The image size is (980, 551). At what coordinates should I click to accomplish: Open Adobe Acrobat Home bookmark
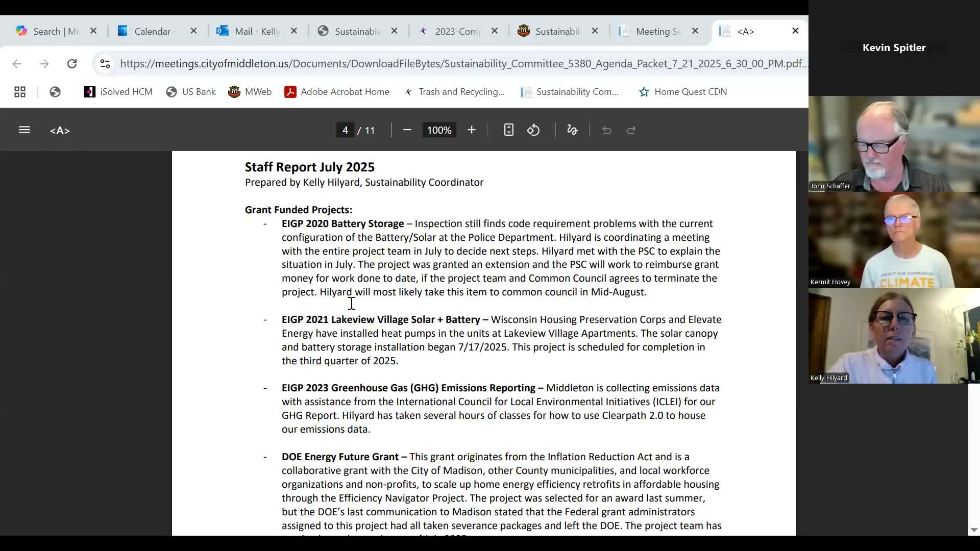coord(337,92)
